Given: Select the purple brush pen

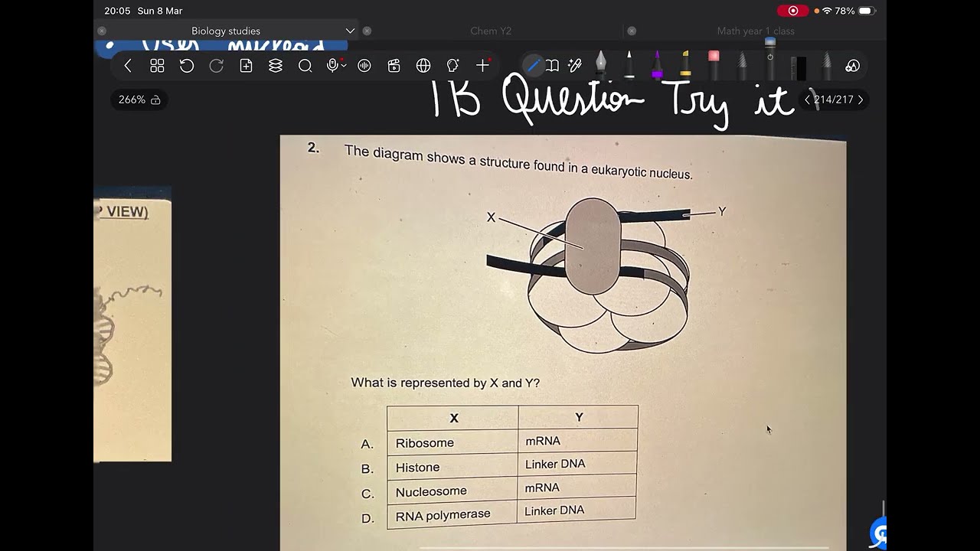Looking at the screenshot, I should [658, 65].
